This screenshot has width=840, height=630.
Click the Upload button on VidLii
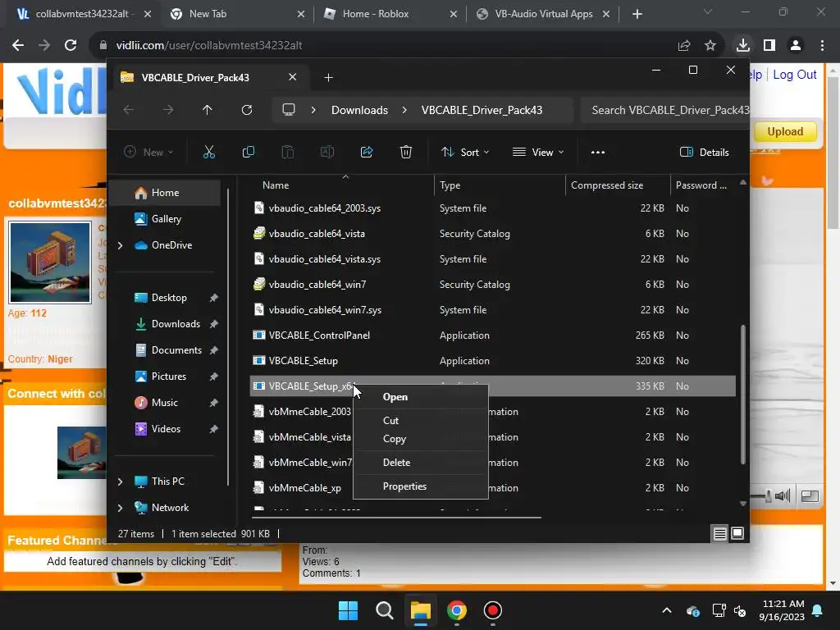[x=785, y=131]
